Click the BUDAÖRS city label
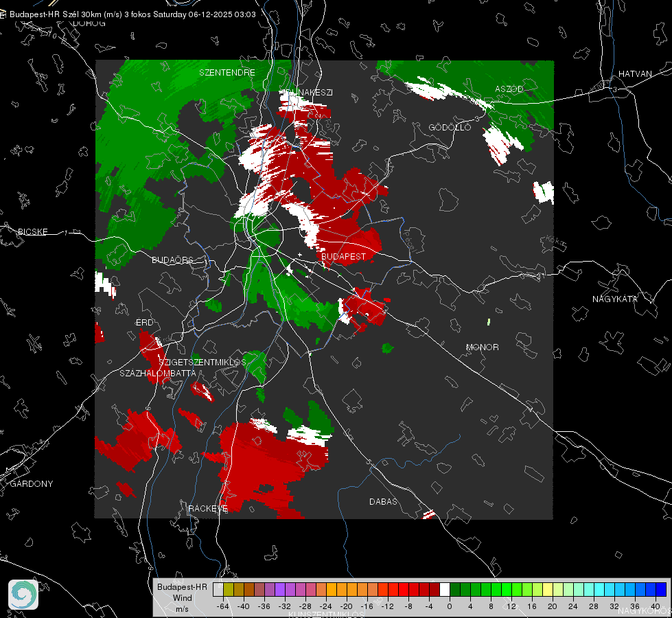The height and width of the screenshot is (618, 672). [x=173, y=260]
